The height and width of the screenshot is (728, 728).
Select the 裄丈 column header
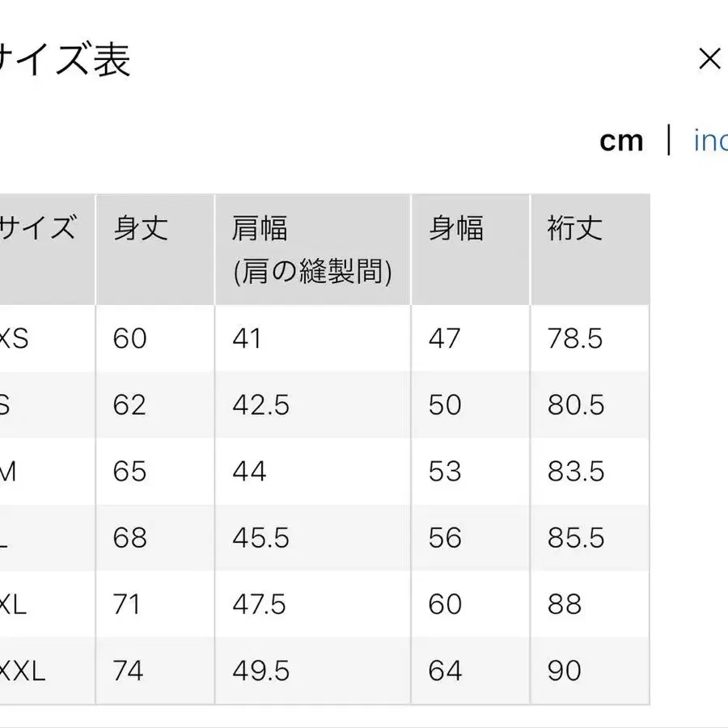point(575,229)
